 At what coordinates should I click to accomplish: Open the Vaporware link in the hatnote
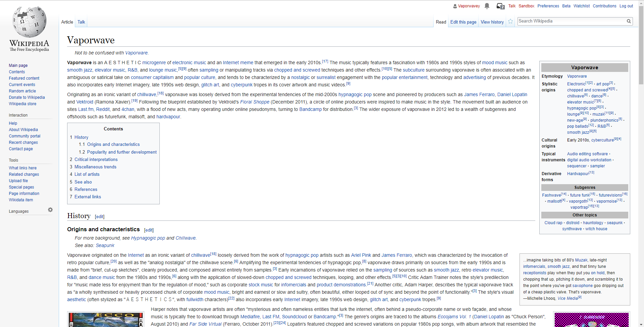pyautogui.click(x=136, y=53)
